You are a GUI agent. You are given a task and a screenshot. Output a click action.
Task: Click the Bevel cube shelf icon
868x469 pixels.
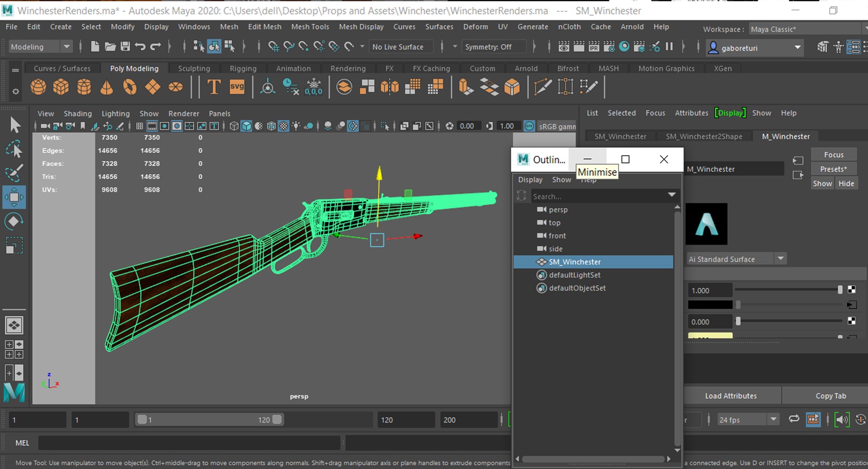(512, 86)
